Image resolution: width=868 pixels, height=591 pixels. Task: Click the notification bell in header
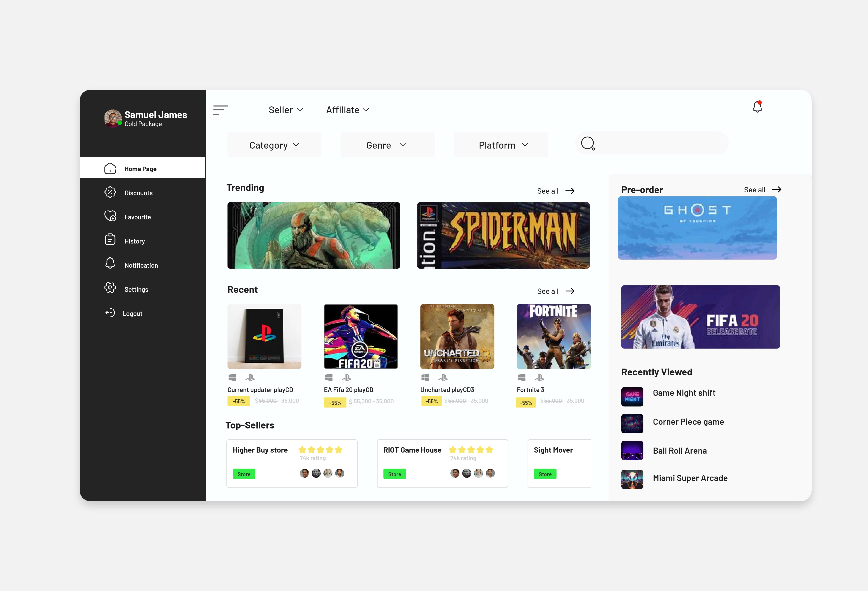point(757,107)
